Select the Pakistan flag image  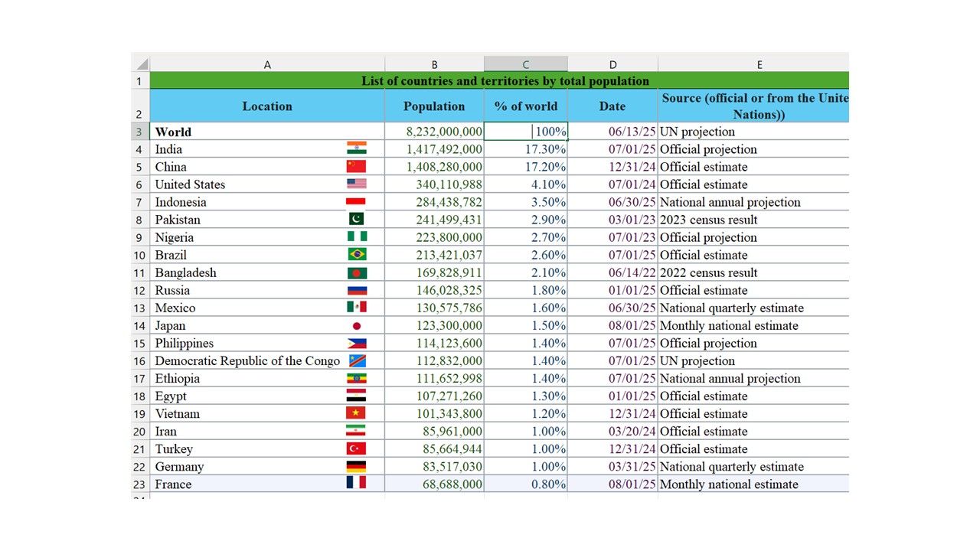[356, 219]
